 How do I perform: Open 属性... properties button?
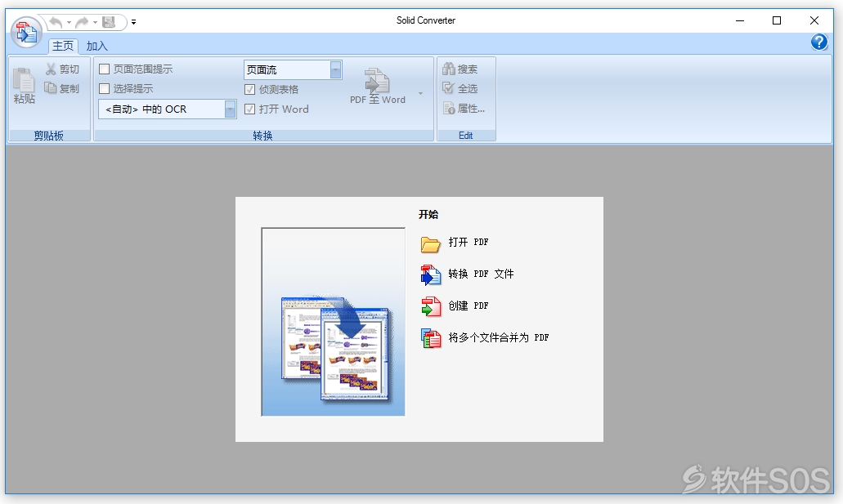point(464,109)
